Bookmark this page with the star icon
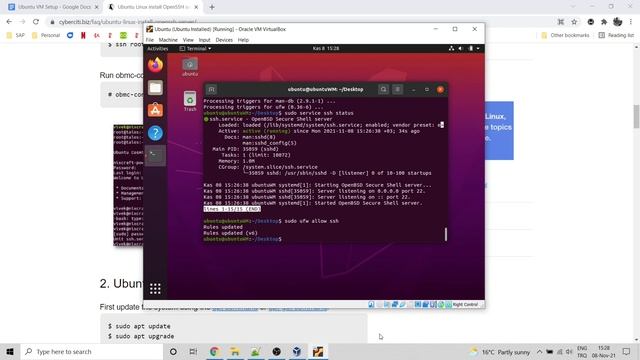640x360 pixels. click(x=574, y=22)
